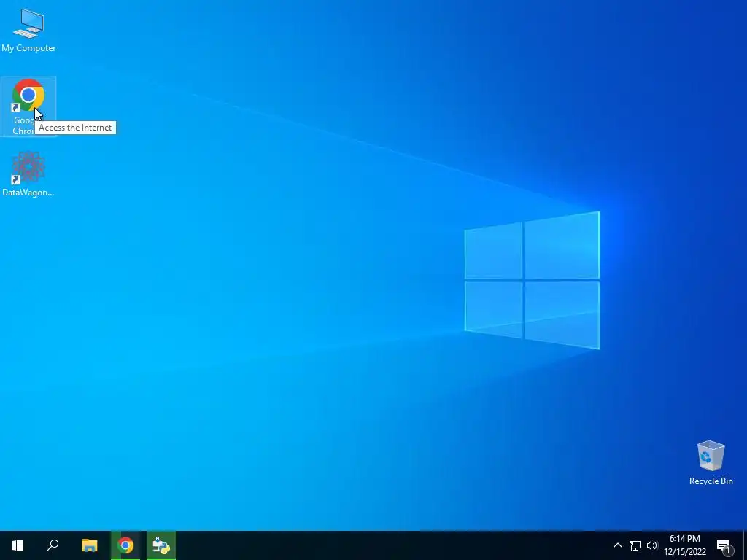Viewport: 747px width, 560px height.
Task: Open the Windows Start menu
Action: coord(18,545)
